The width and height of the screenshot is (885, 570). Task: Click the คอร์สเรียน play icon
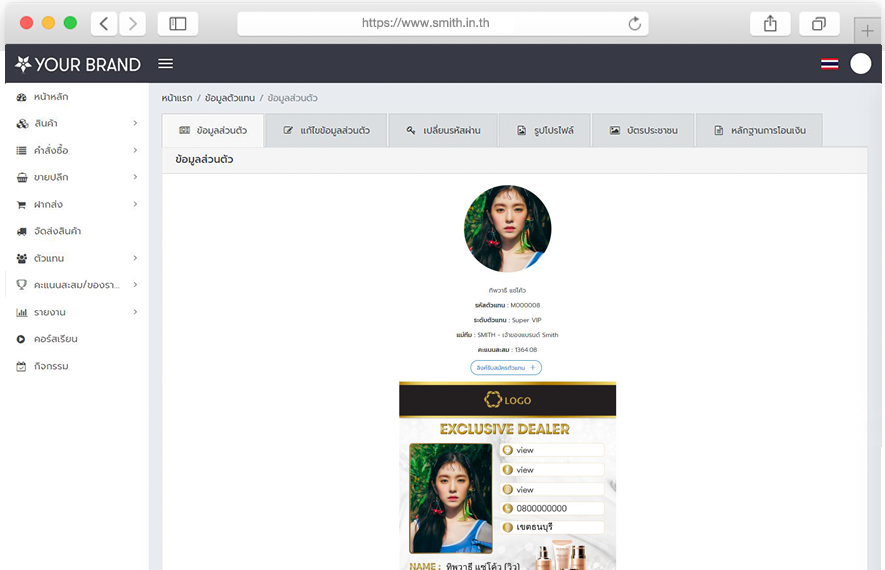click(21, 340)
